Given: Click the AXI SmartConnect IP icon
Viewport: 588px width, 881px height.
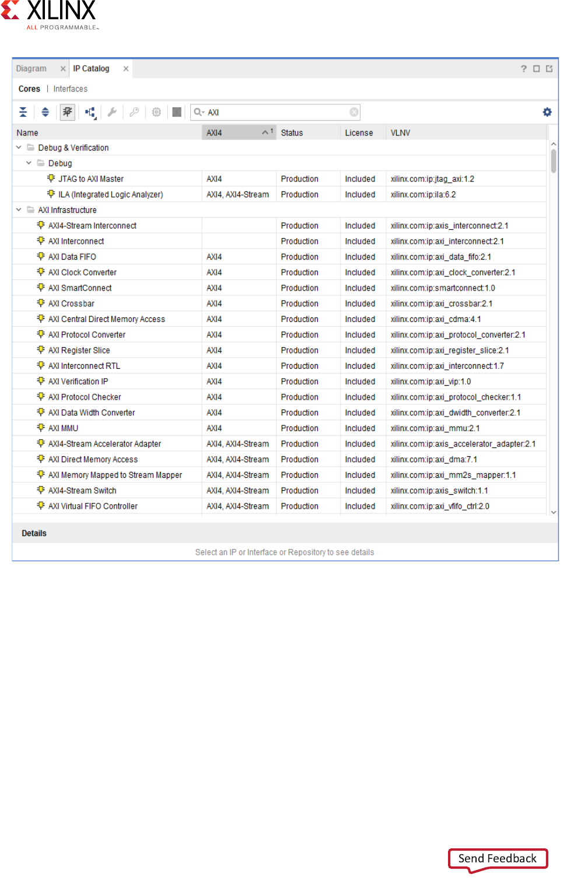Looking at the screenshot, I should click(x=41, y=287).
